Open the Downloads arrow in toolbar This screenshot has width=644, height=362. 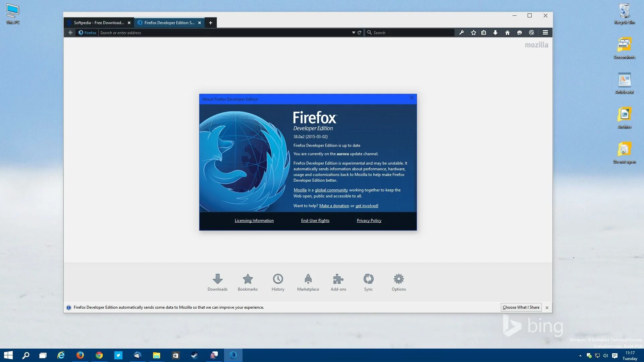click(495, 33)
